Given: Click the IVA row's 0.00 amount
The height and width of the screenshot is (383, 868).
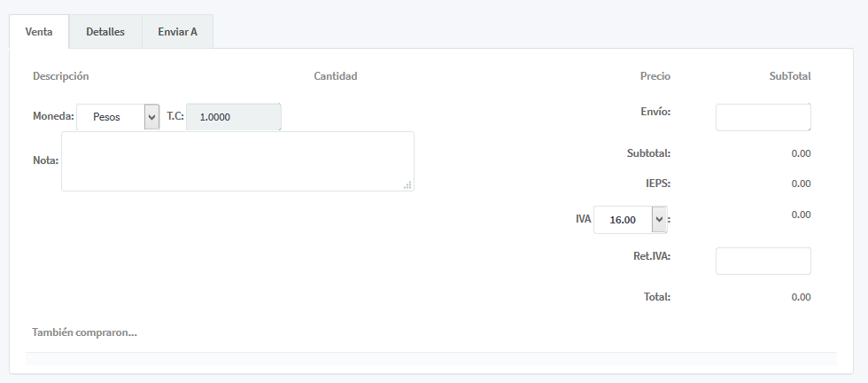Looking at the screenshot, I should [801, 215].
